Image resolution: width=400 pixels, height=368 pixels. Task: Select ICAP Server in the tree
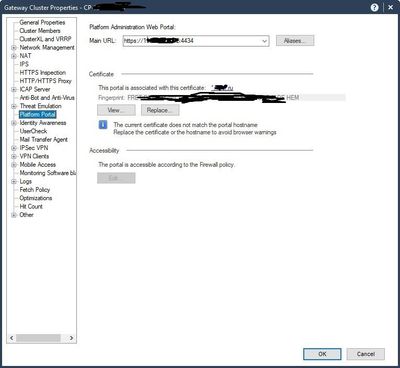click(x=35, y=89)
